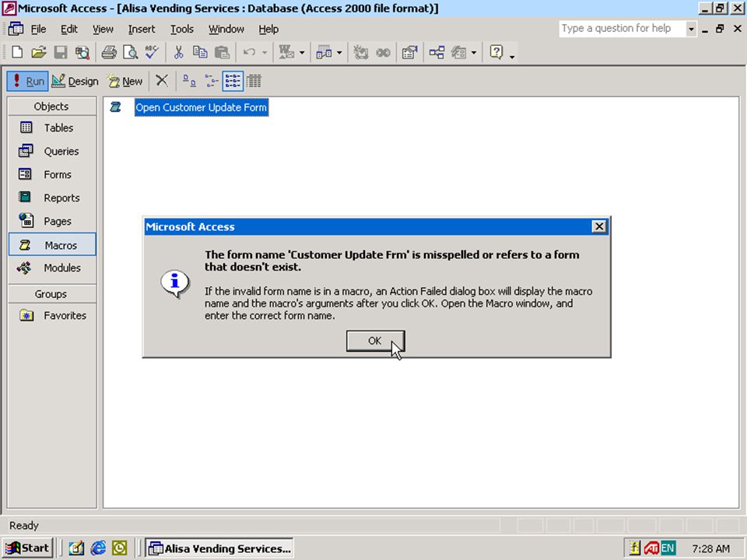Image resolution: width=747 pixels, height=560 pixels.
Task: Click the Cut scissors icon
Action: (x=179, y=52)
